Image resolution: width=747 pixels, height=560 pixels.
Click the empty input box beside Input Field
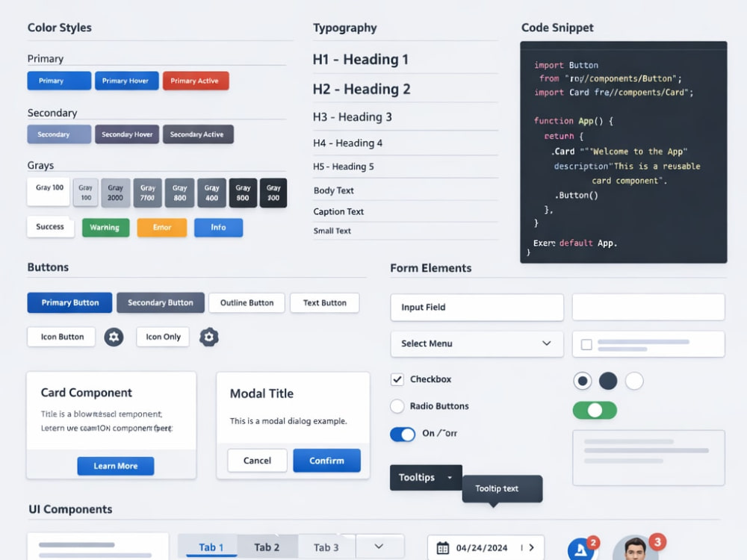tap(648, 307)
